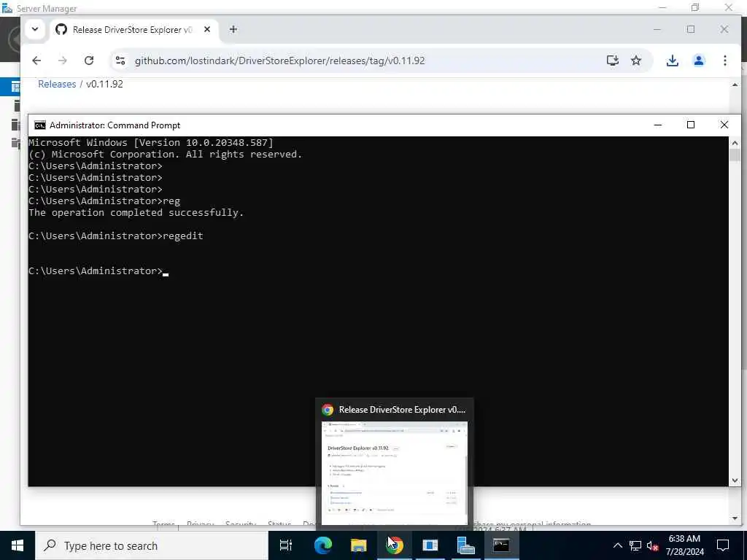Open the network status tray icon
This screenshot has height=560, width=747.
(635, 545)
